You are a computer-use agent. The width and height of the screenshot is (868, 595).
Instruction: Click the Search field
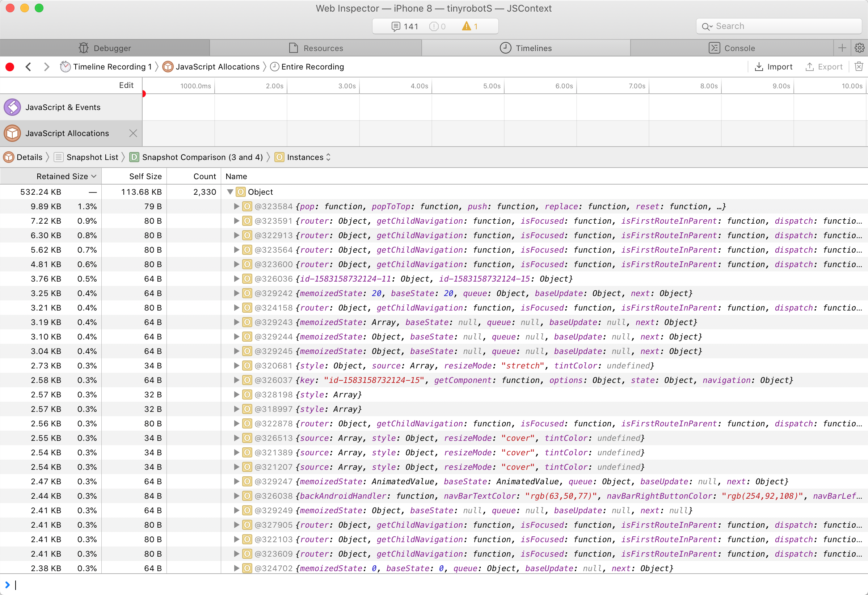pos(779,26)
